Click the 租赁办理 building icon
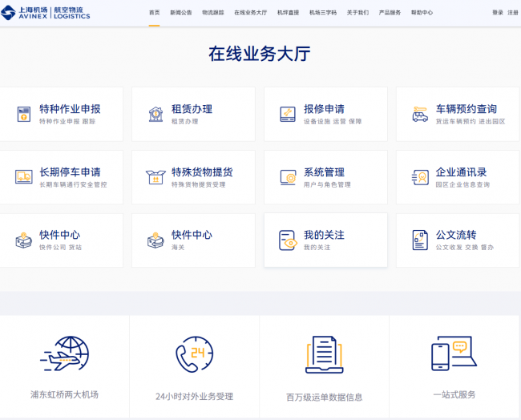Screen dimensions: 521x420 (x=155, y=114)
